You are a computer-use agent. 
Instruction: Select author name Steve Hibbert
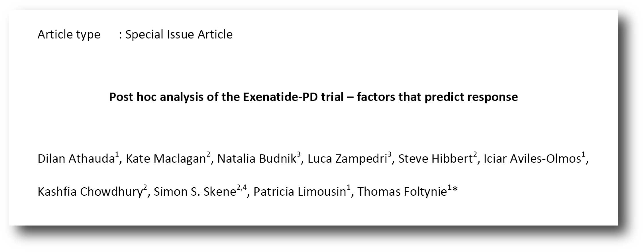pyautogui.click(x=435, y=159)
